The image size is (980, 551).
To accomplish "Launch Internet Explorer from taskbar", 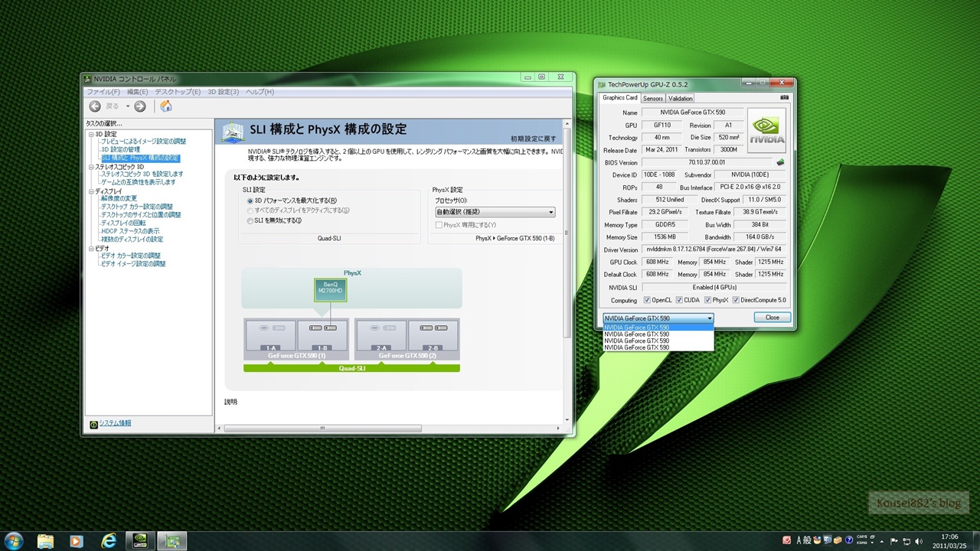I will (x=110, y=540).
